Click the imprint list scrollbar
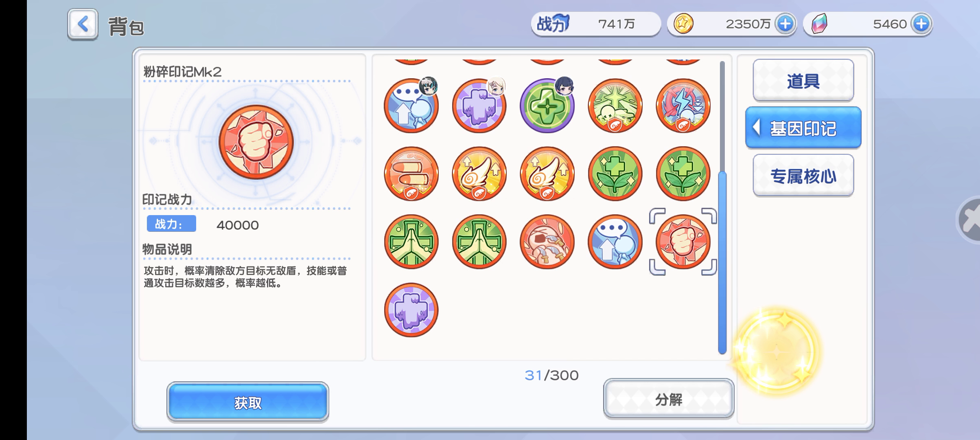This screenshot has height=440, width=980. 722,208
